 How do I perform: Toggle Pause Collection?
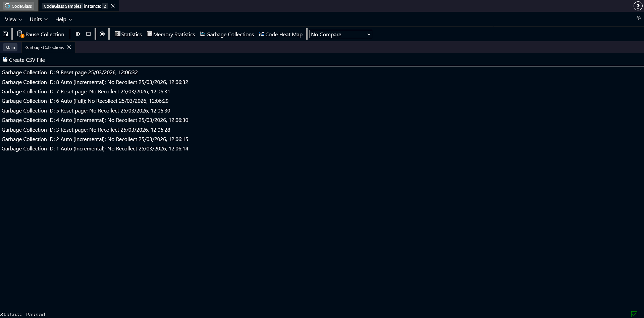pyautogui.click(x=41, y=34)
